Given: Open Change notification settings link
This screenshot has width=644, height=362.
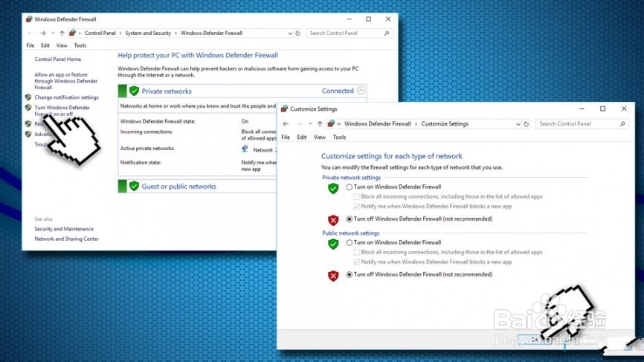Looking at the screenshot, I should pos(66,97).
